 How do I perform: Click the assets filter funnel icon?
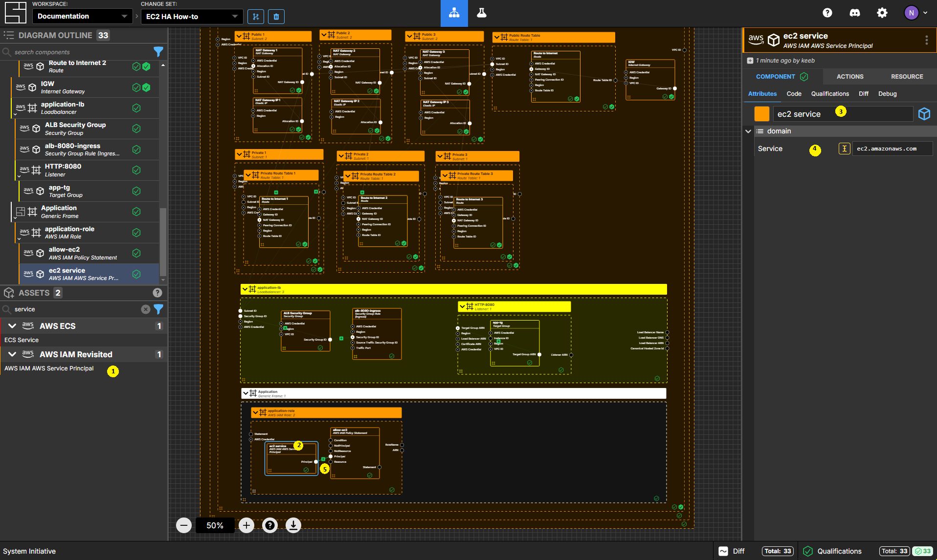click(158, 309)
